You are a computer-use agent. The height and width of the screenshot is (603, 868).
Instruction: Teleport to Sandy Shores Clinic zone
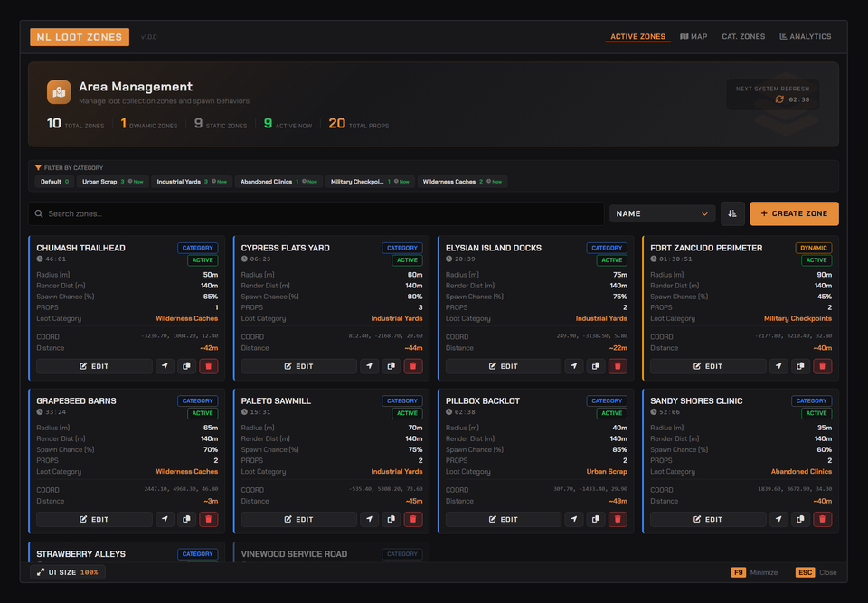point(778,519)
